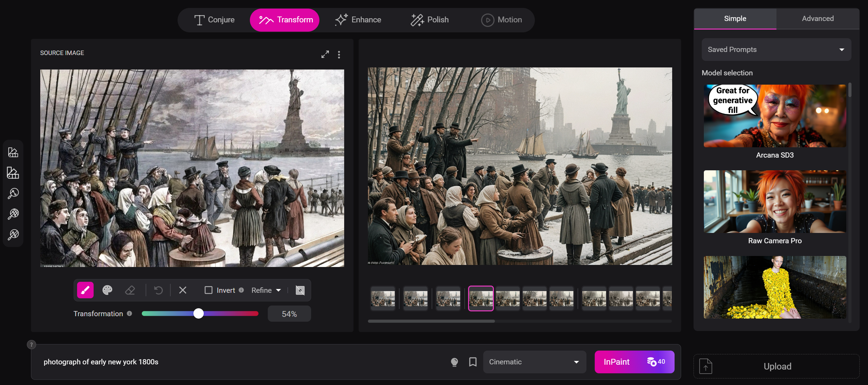Screen dimensions: 868x385
Task: Bookmark the current prompt
Action: 473,362
